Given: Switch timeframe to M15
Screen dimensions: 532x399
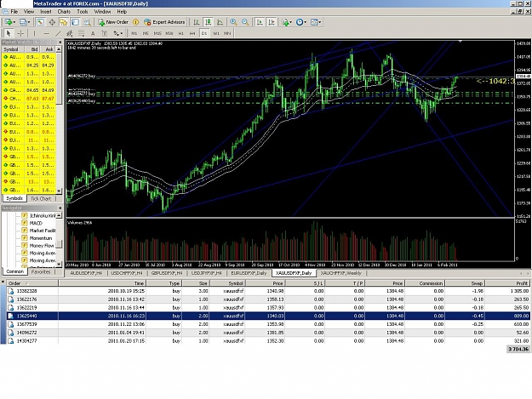Looking at the screenshot, I should point(157,33).
